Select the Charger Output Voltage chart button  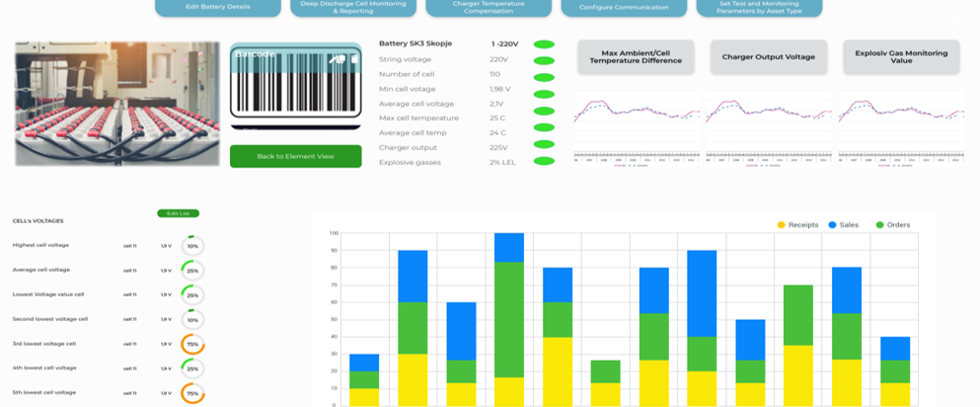click(x=768, y=56)
